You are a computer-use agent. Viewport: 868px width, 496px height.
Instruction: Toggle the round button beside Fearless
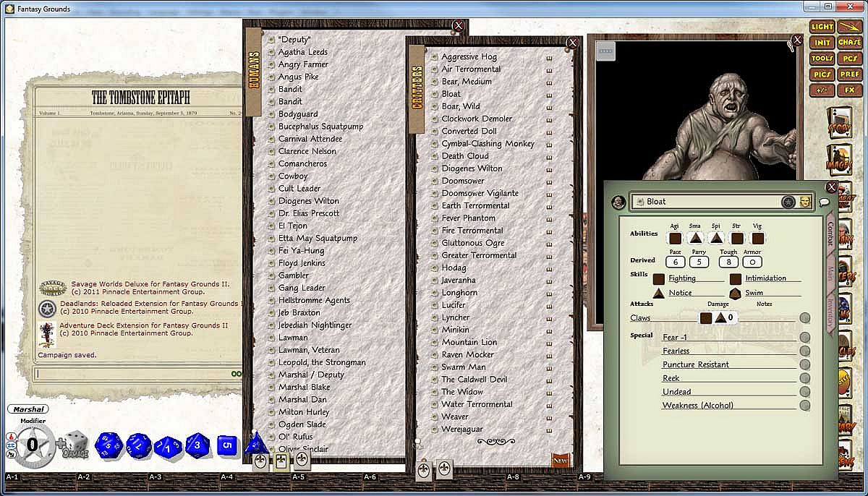point(805,351)
